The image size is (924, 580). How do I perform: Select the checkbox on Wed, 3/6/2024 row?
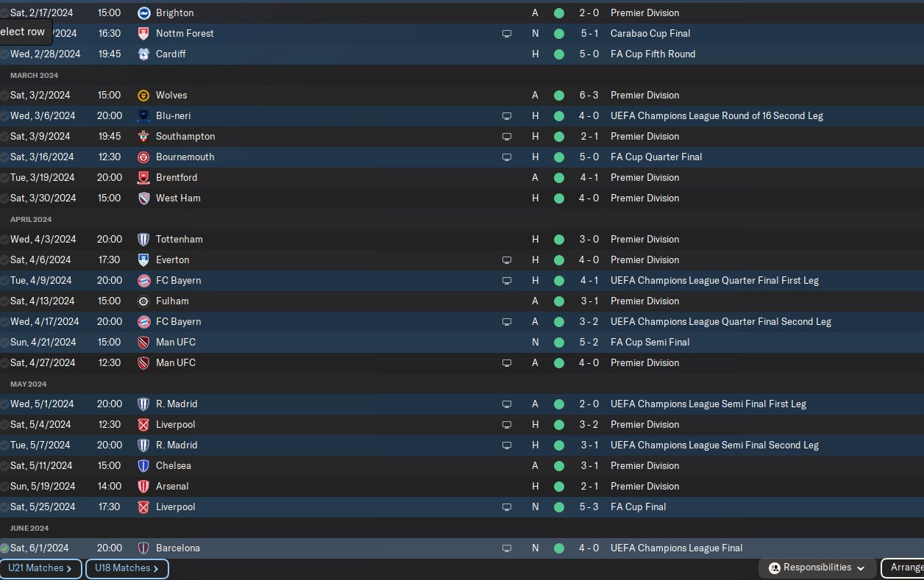[x=4, y=116]
